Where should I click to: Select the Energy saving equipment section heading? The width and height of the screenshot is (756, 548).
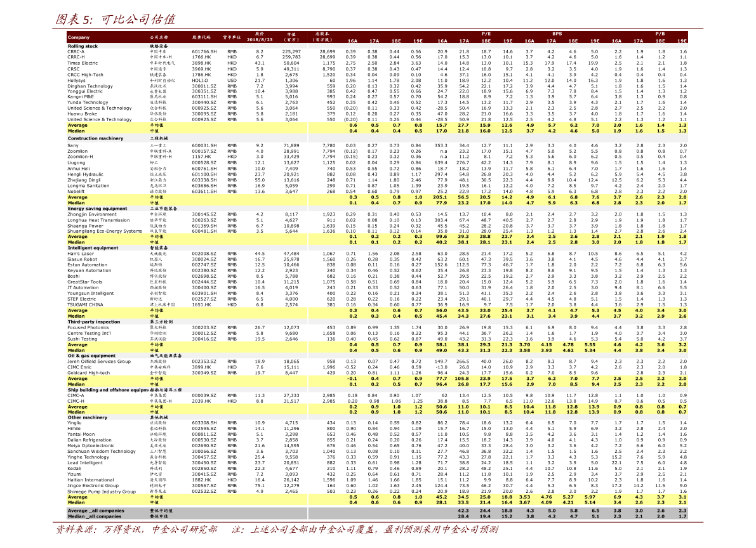(97, 208)
